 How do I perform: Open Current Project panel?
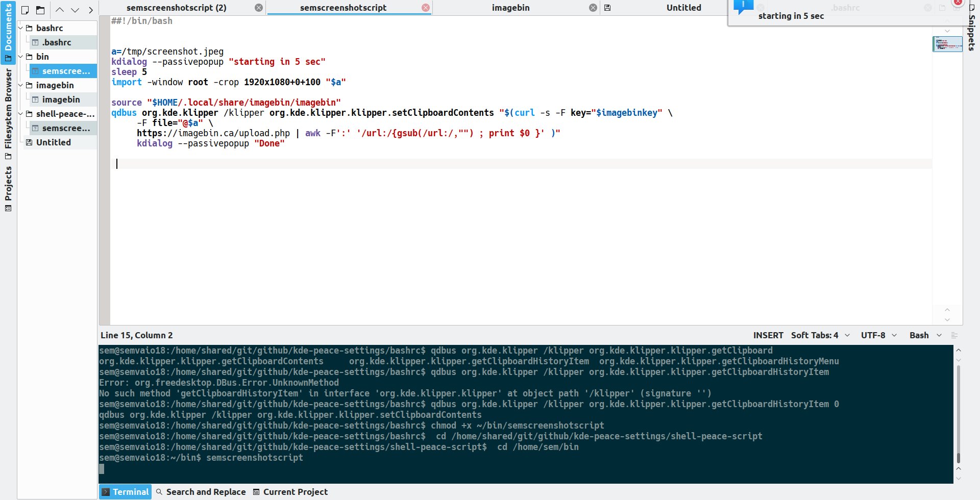coord(290,492)
